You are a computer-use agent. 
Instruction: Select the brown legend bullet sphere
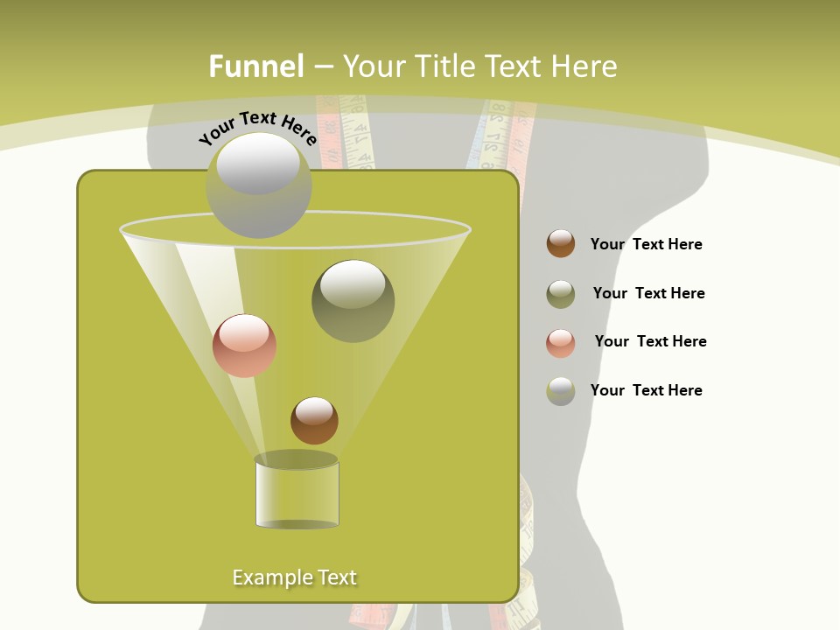[561, 243]
